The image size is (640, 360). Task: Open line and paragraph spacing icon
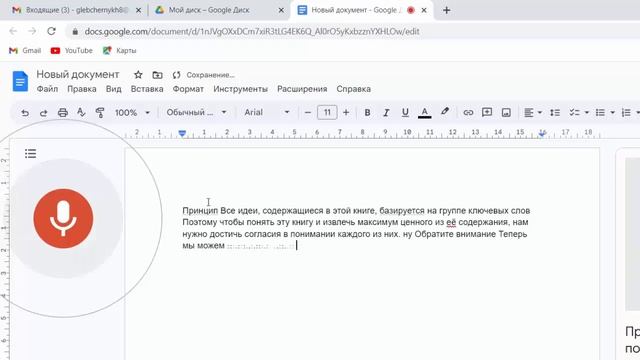pyautogui.click(x=555, y=113)
